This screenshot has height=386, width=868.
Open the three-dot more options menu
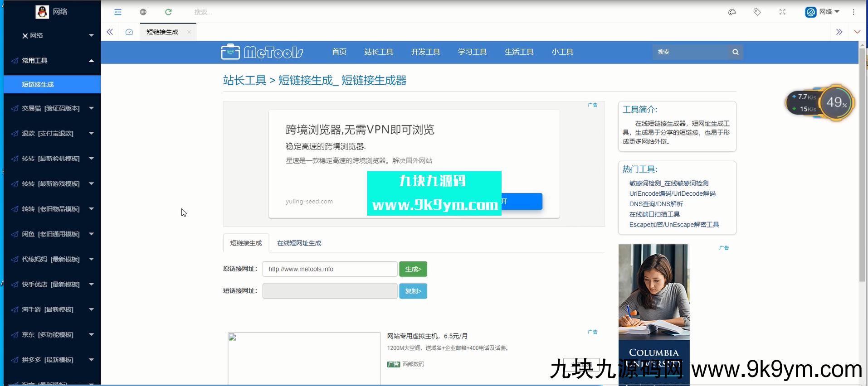point(853,12)
